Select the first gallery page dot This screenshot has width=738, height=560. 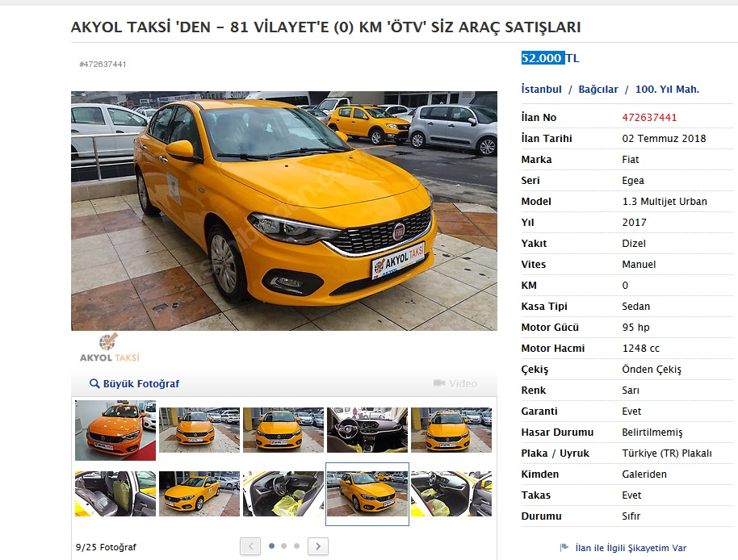click(x=271, y=546)
